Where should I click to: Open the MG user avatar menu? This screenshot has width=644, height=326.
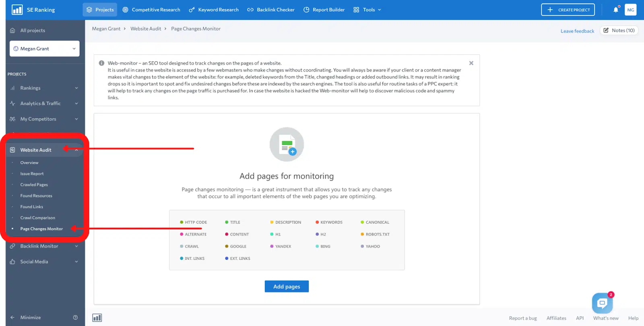(630, 10)
